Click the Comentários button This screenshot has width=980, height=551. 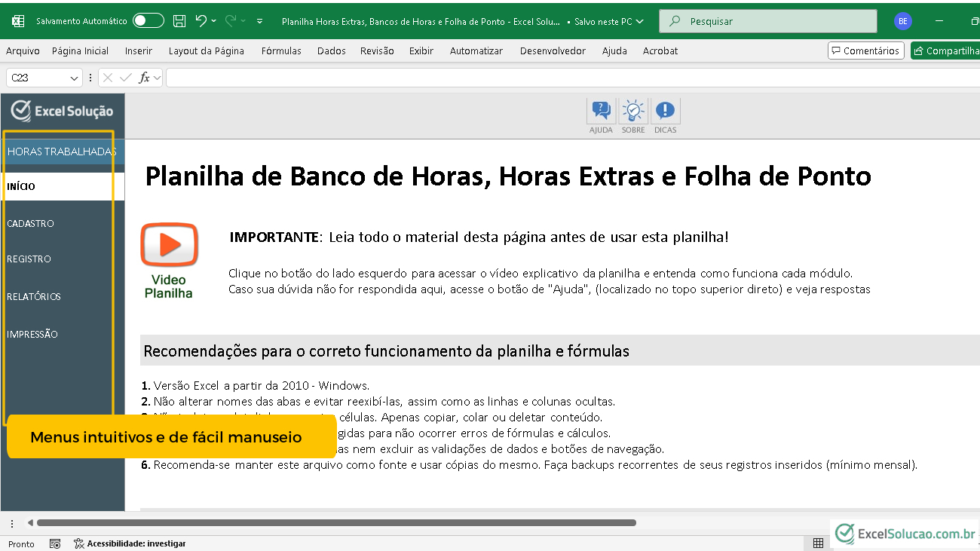865,51
